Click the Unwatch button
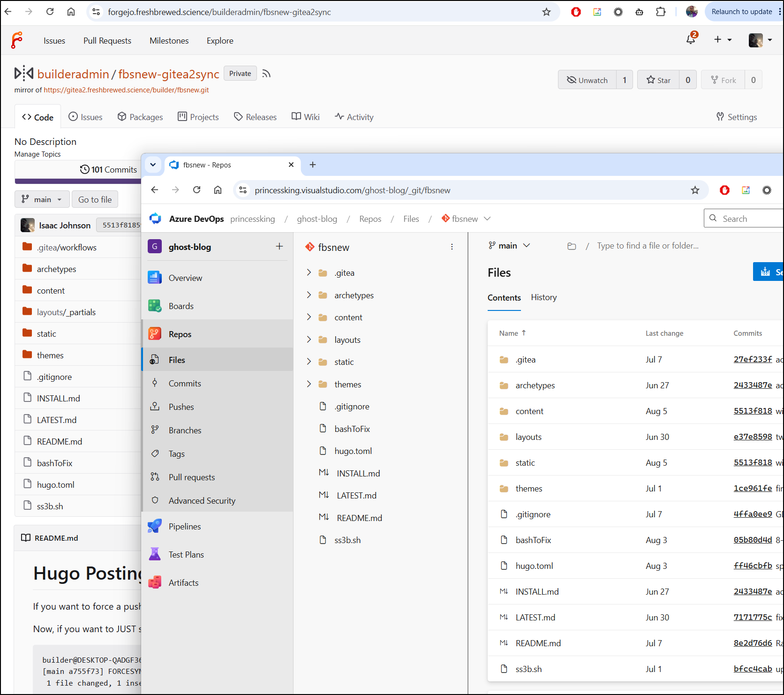This screenshot has width=784, height=695. 587,80
